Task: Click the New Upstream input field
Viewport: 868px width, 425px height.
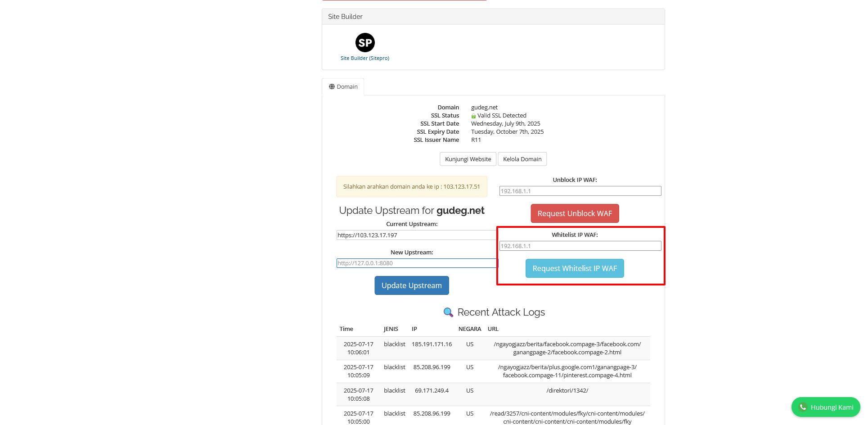Action: pos(411,263)
